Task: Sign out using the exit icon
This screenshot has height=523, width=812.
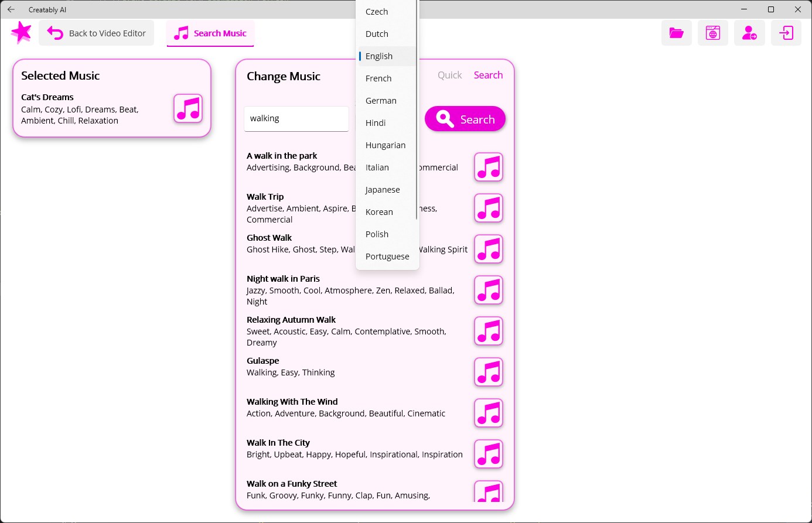Action: (x=786, y=33)
